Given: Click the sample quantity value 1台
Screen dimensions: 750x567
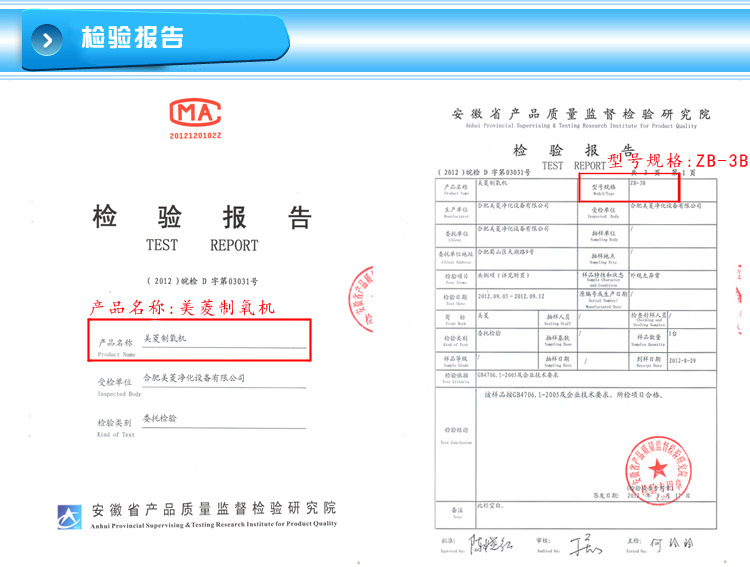Looking at the screenshot, I should point(673,334).
